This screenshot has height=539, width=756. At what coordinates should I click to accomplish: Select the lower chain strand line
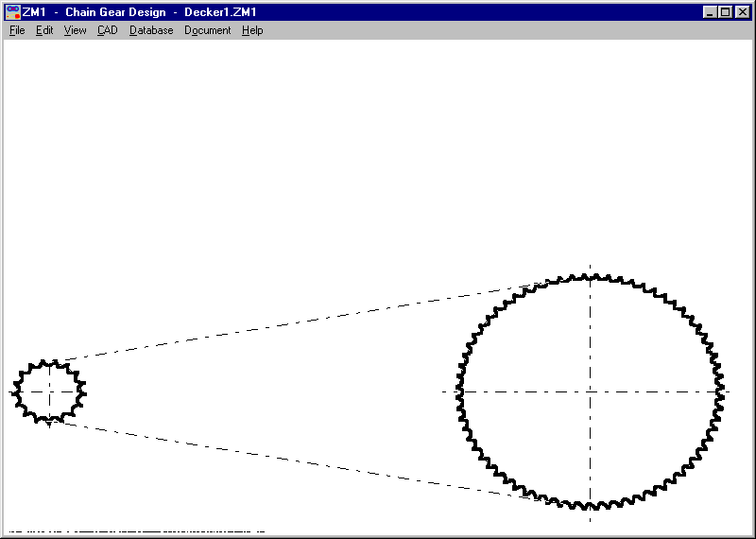(x=302, y=461)
